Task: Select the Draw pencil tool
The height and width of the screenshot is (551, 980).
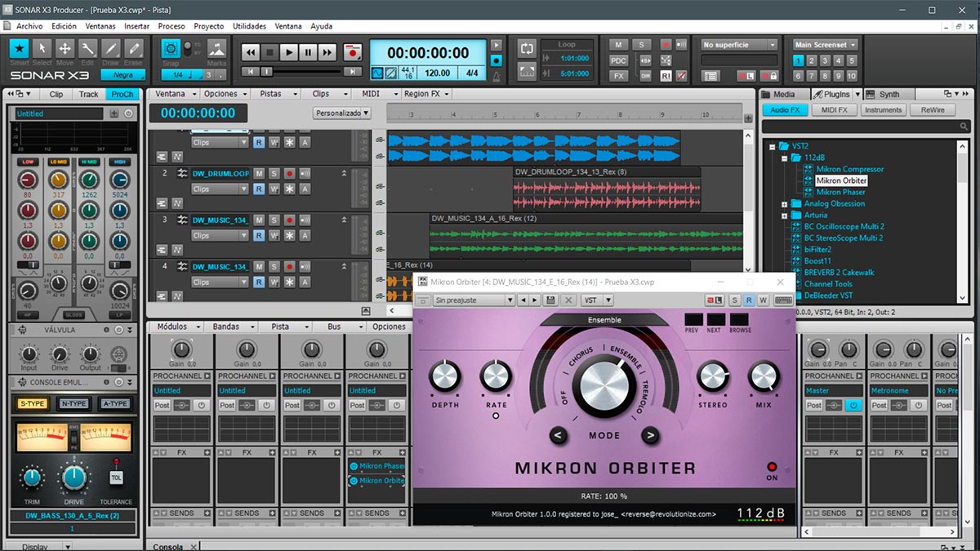Action: click(110, 48)
